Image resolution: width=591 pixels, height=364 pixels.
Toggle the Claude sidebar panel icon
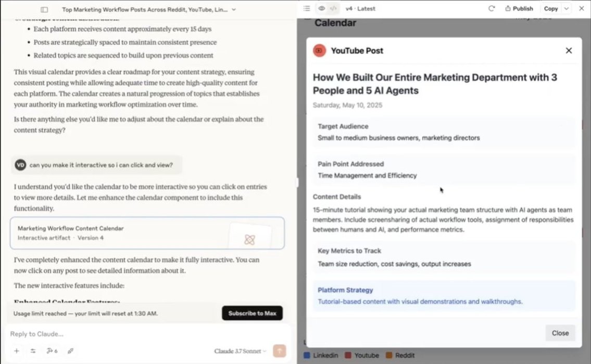(x=44, y=9)
